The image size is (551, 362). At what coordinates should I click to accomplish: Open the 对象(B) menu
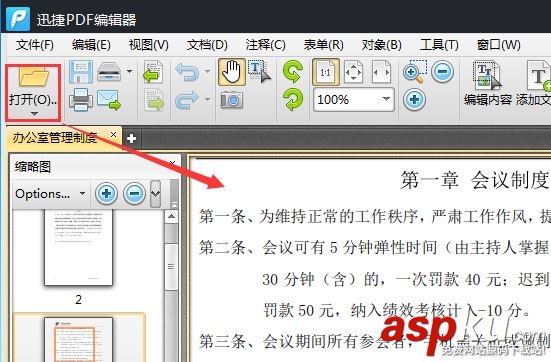click(382, 45)
